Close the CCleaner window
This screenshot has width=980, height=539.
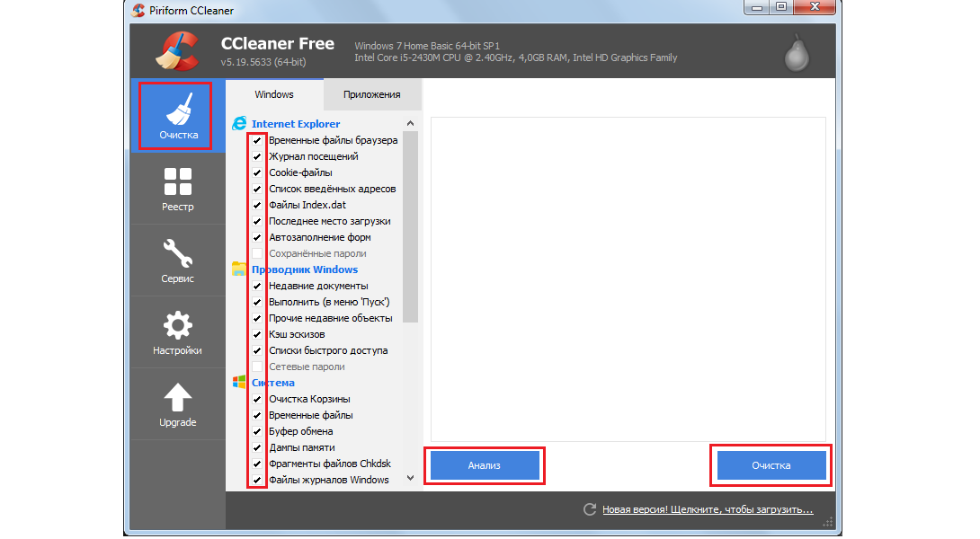[x=815, y=7]
